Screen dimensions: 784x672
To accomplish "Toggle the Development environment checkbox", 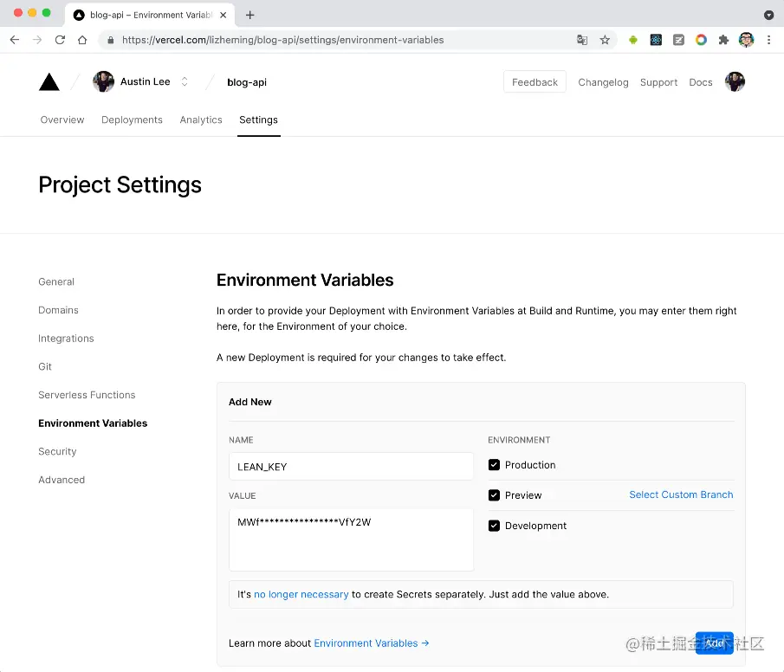I will [494, 526].
